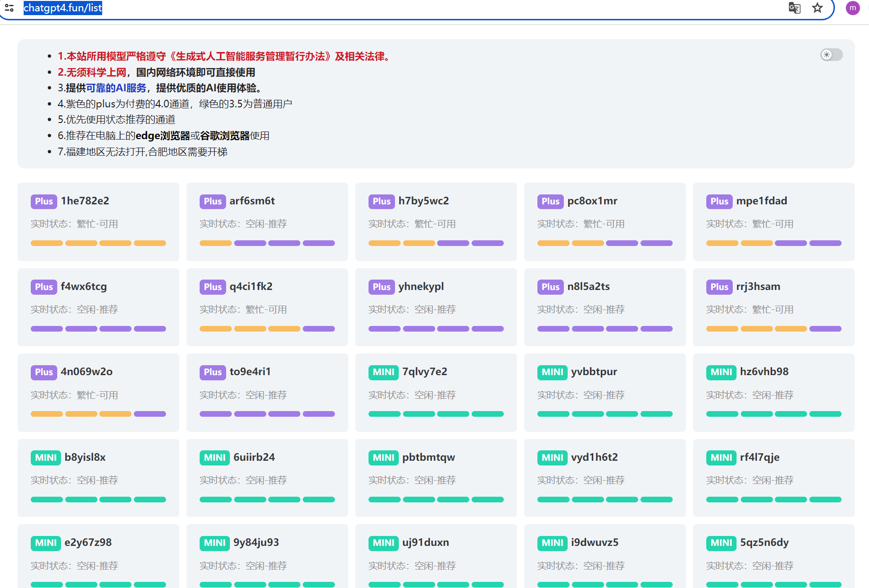The height and width of the screenshot is (588, 869).
Task: Choose the Plus channel pc8ox1mr
Action: pos(605,222)
